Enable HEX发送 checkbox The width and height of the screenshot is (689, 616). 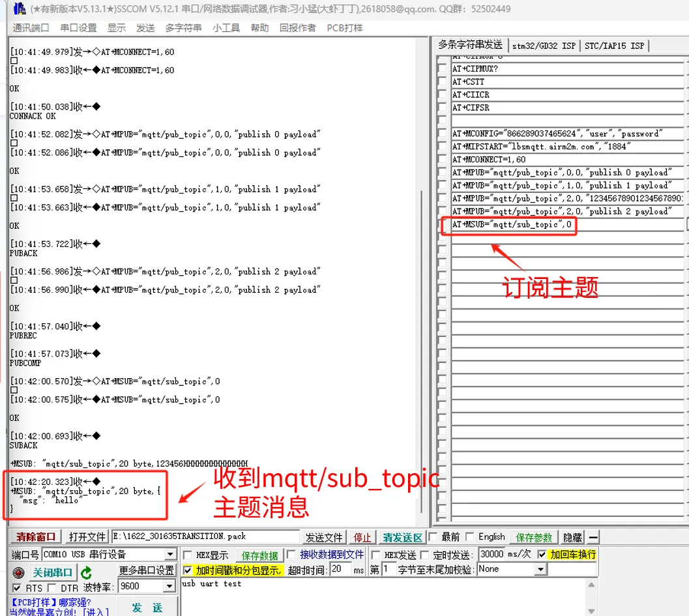[x=375, y=555]
